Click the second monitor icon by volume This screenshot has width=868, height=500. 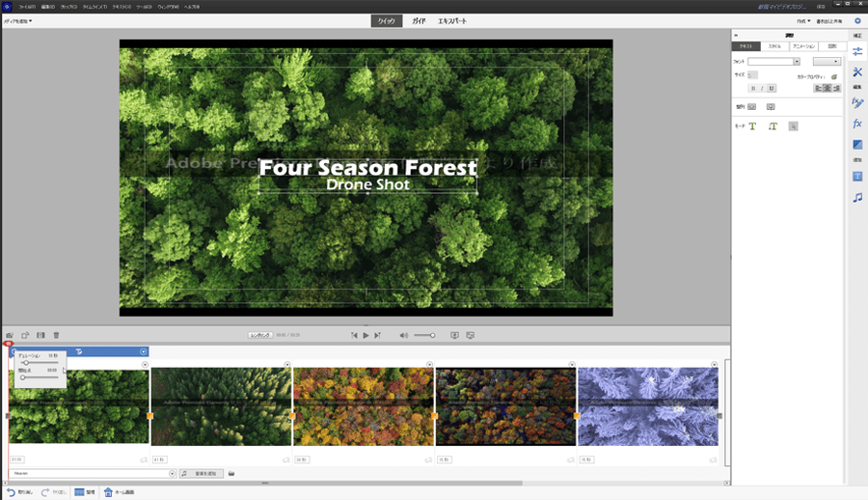[470, 335]
